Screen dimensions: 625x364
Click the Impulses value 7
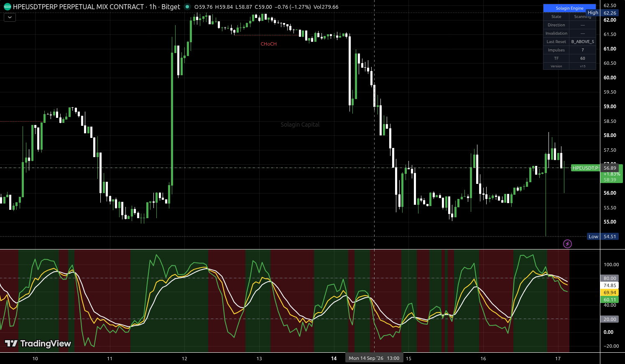coord(583,50)
